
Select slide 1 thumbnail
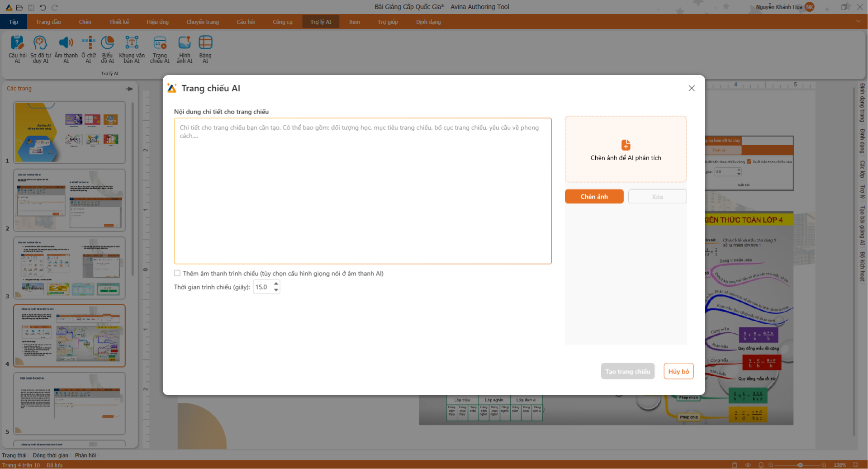[69, 132]
